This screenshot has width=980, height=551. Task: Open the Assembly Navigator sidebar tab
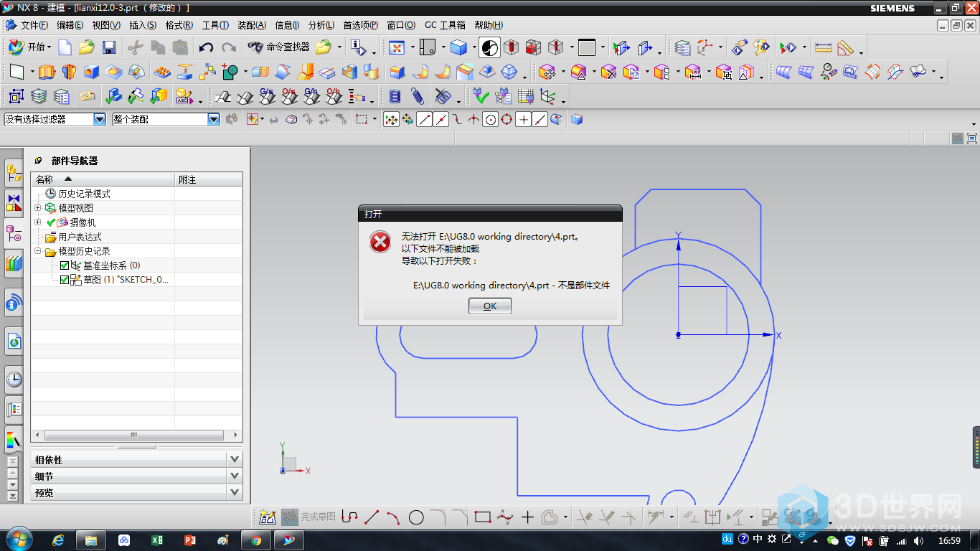(x=14, y=173)
